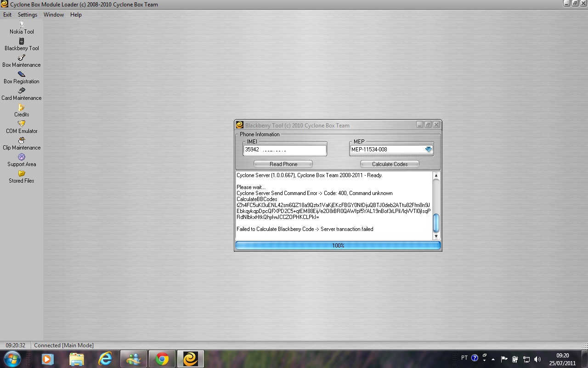This screenshot has height=368, width=588.
Task: Open Card Maintenance from the sidebar
Action: 22,94
